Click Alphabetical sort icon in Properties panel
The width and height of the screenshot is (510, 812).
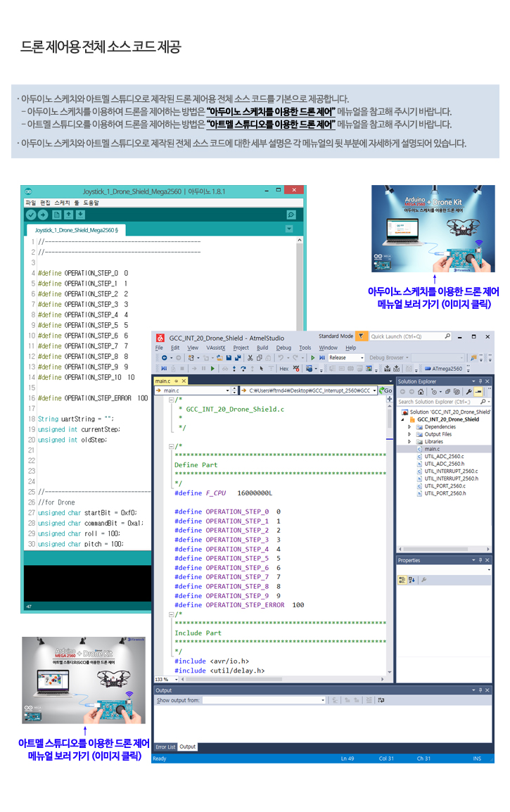click(x=412, y=580)
